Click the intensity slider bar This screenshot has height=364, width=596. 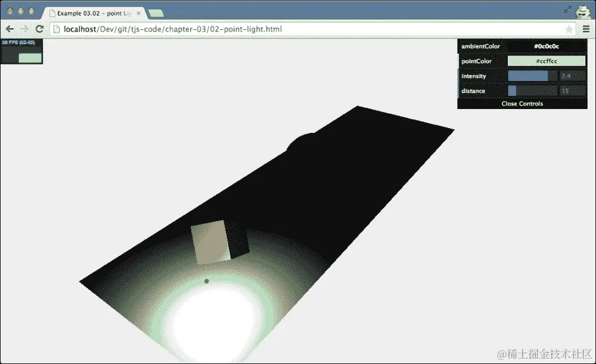tap(528, 76)
